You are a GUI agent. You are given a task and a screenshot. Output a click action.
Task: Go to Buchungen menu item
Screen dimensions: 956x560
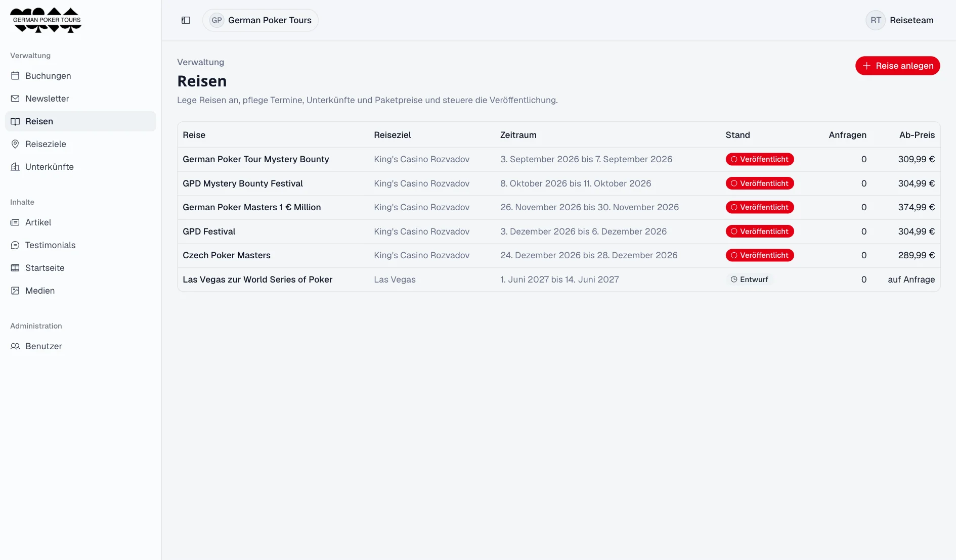point(80,76)
